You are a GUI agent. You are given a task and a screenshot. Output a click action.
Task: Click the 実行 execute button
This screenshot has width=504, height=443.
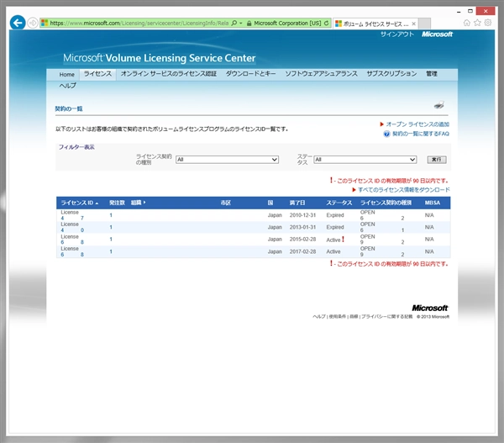[x=437, y=160]
